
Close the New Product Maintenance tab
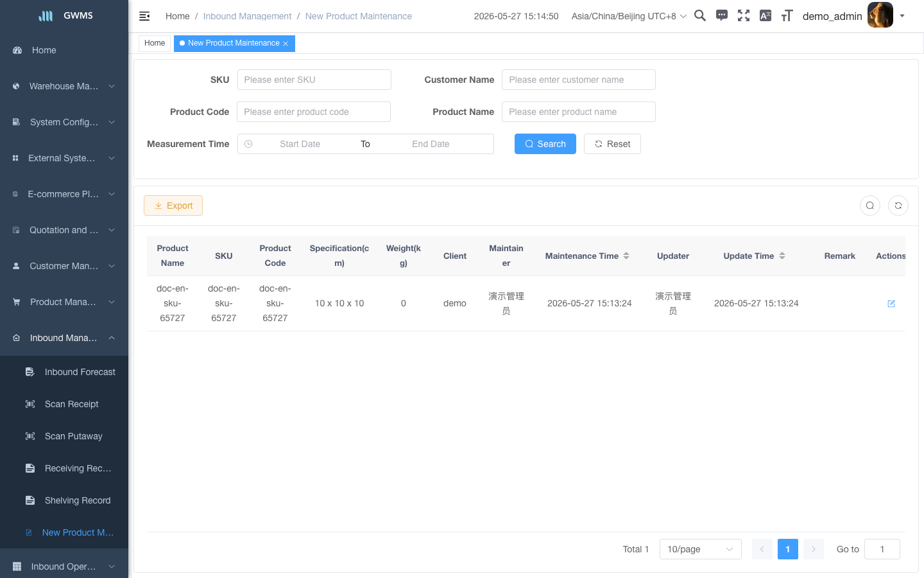coord(286,44)
